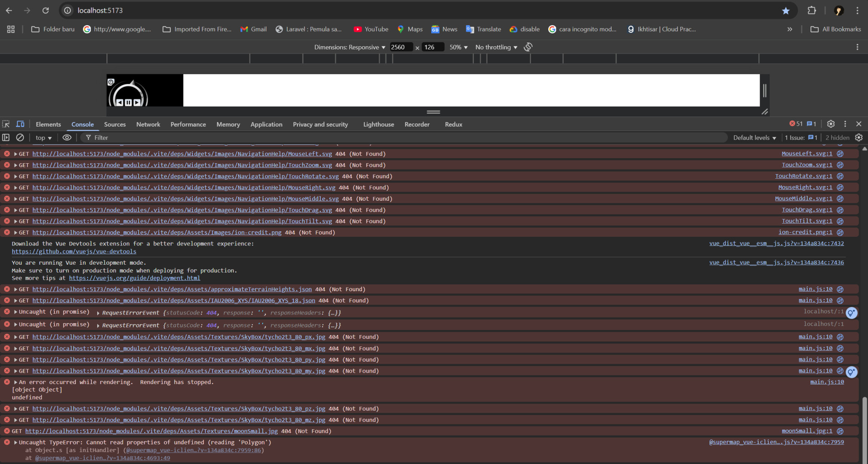
Task: Click the viewport height field 126
Action: (433, 47)
